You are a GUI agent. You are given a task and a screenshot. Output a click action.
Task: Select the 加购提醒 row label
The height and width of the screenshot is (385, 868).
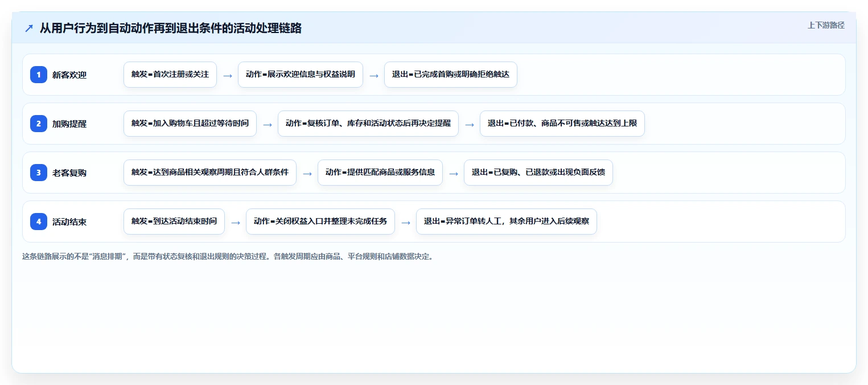coord(69,124)
